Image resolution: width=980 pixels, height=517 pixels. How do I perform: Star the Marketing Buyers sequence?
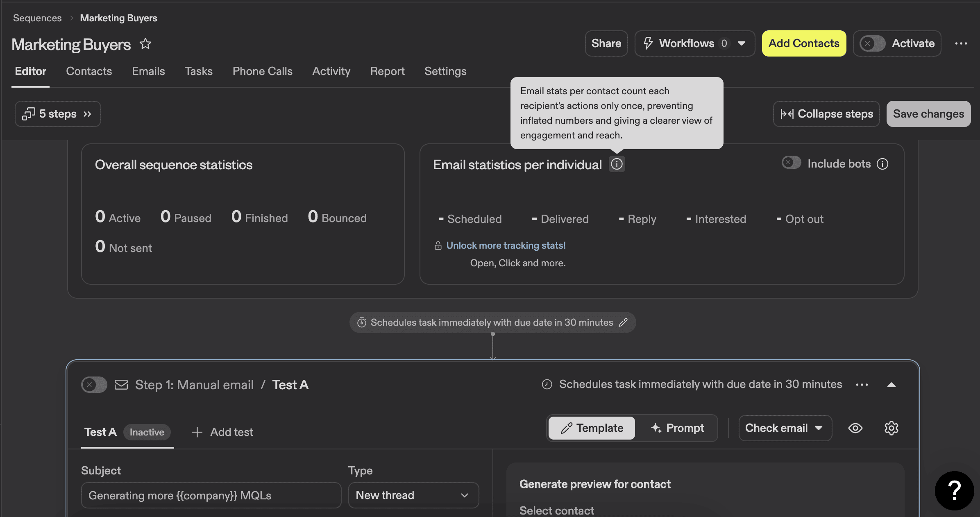145,44
